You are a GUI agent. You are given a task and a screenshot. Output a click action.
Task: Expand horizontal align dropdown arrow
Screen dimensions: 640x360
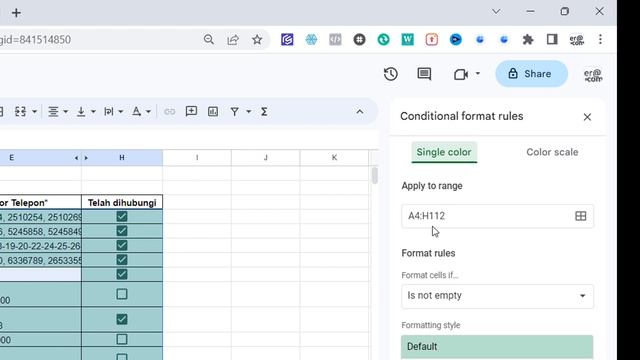66,111
